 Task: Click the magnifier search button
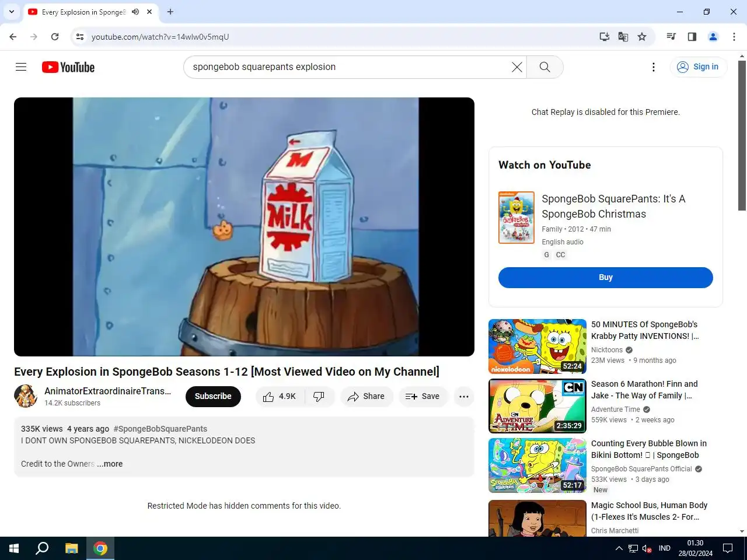(545, 67)
